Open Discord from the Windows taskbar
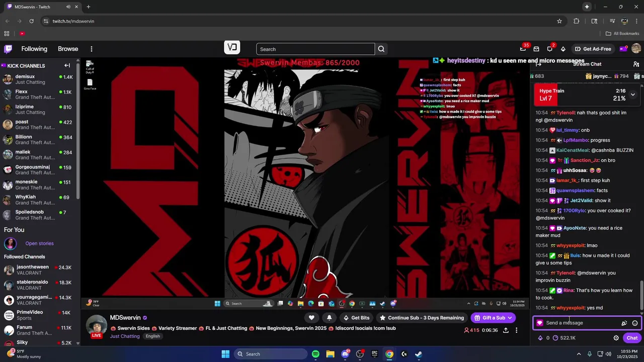 click(345, 354)
